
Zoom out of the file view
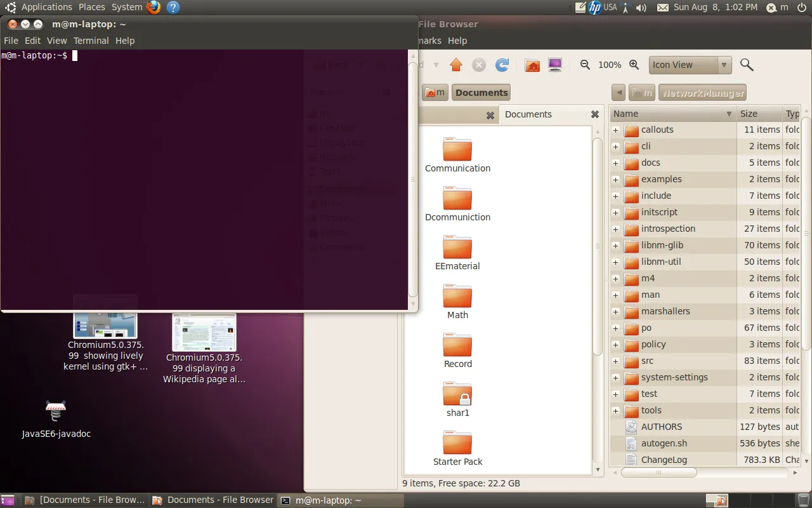[584, 64]
